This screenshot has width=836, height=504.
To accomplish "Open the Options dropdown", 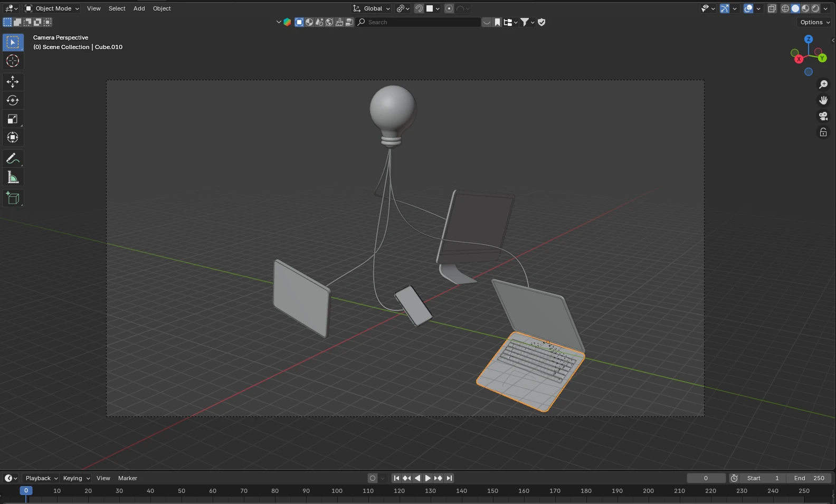I will click(x=815, y=22).
